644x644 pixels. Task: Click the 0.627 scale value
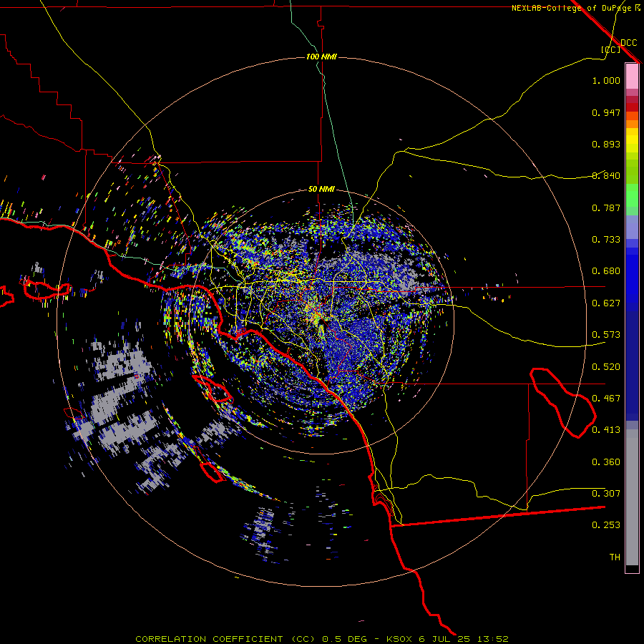tap(606, 303)
